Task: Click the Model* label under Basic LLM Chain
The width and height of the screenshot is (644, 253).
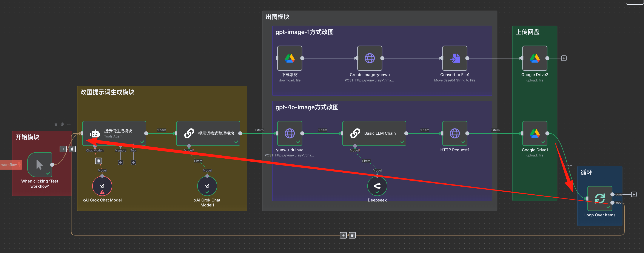Action: click(355, 150)
